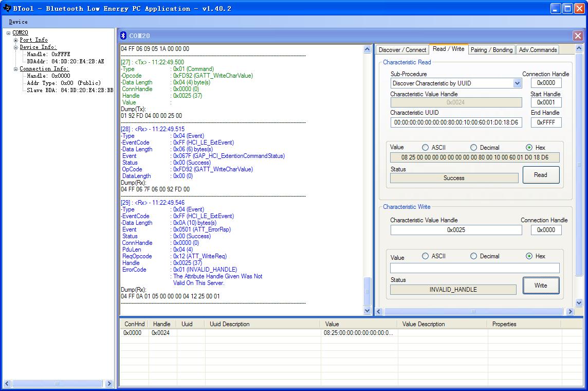Click device tree scroll right arrow
The image size is (588, 391).
(109, 383)
